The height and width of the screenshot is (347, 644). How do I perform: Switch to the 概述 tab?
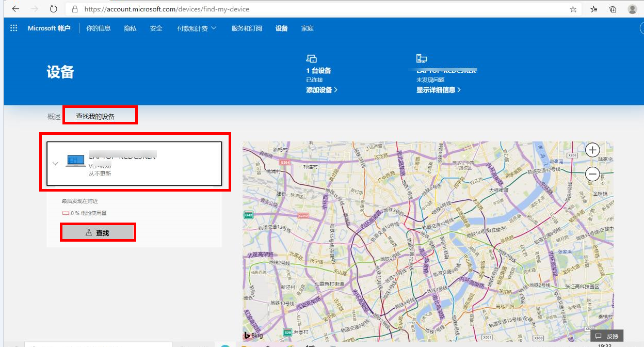click(54, 117)
